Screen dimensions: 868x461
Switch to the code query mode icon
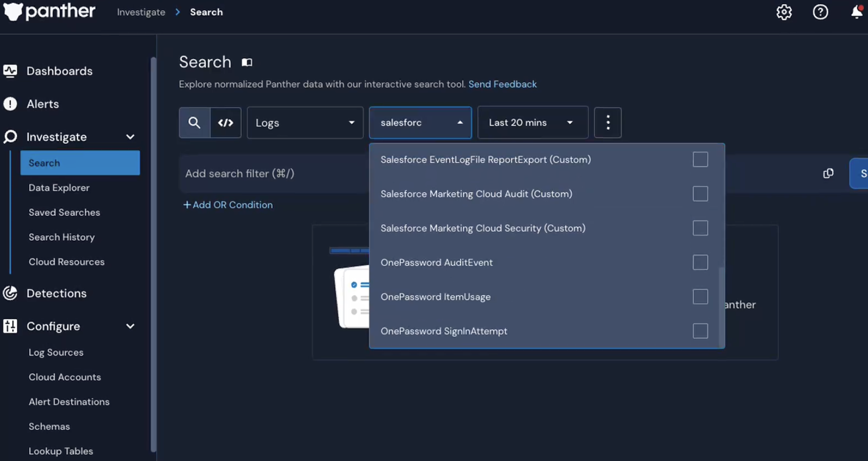tap(226, 123)
